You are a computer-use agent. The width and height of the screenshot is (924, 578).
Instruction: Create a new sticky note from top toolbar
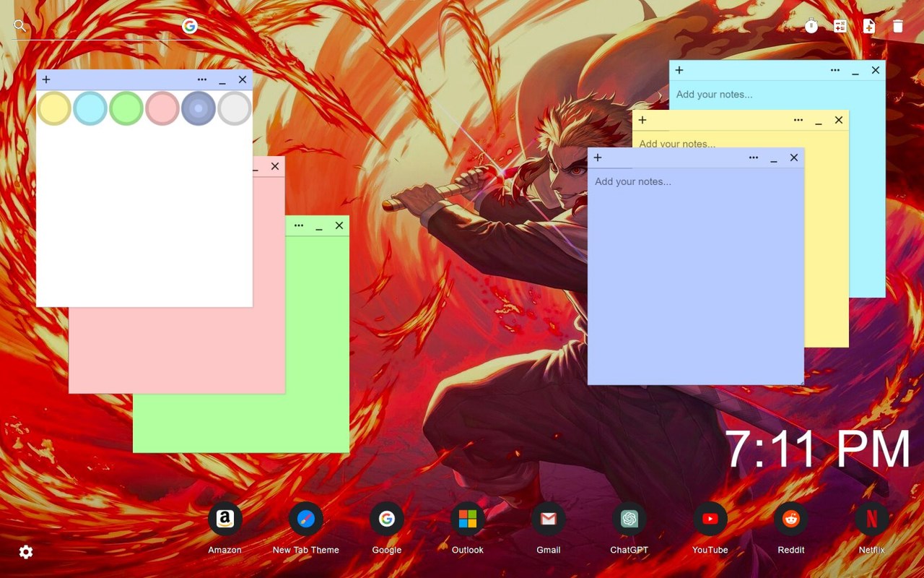869,26
